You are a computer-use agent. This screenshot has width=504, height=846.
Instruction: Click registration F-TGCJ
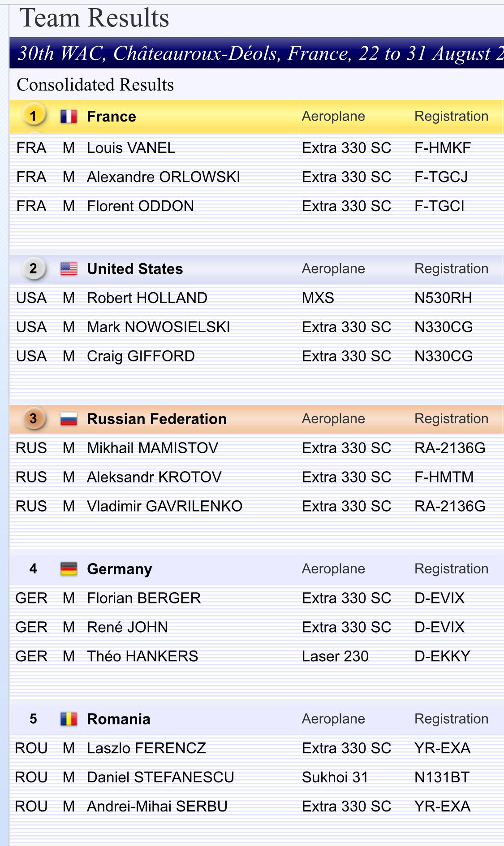pos(441,177)
